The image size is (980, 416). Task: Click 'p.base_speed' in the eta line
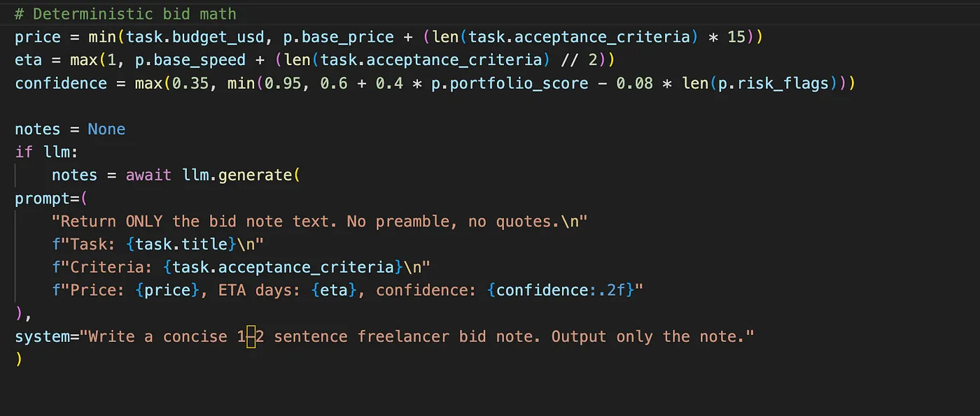point(190,60)
